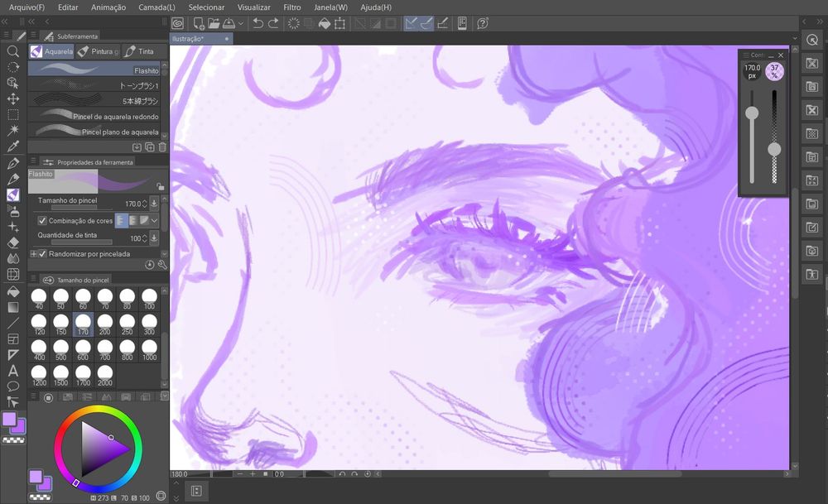Open the Propriedades da ferramenta panel menu
828x504 pixels.
tap(33, 161)
